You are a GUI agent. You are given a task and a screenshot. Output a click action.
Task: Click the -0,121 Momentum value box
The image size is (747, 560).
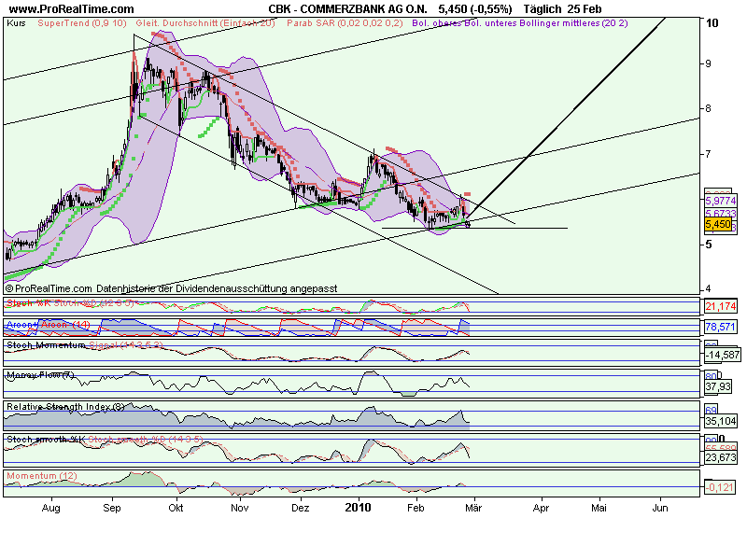click(721, 487)
